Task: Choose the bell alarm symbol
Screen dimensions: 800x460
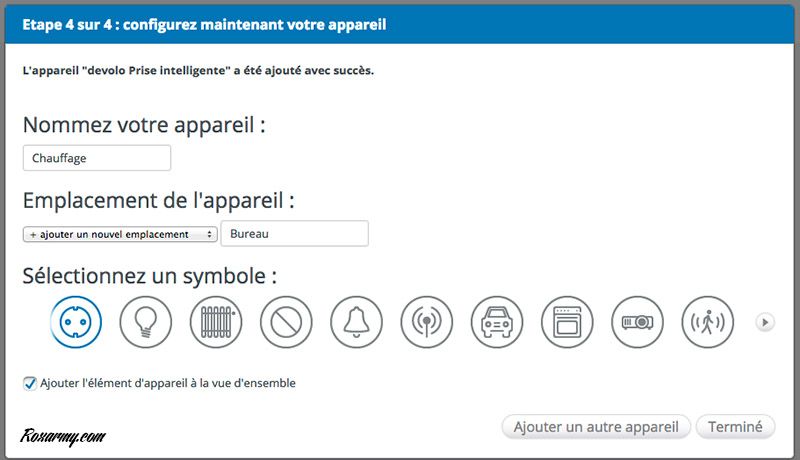Action: (357, 322)
